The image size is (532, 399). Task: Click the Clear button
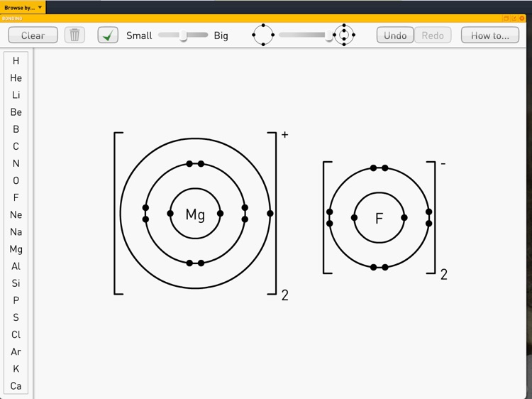click(33, 35)
